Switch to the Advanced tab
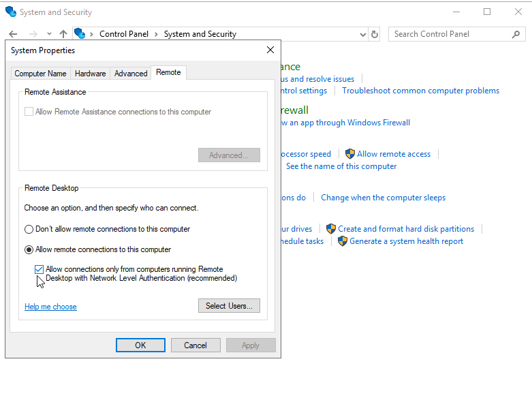 pyautogui.click(x=131, y=74)
